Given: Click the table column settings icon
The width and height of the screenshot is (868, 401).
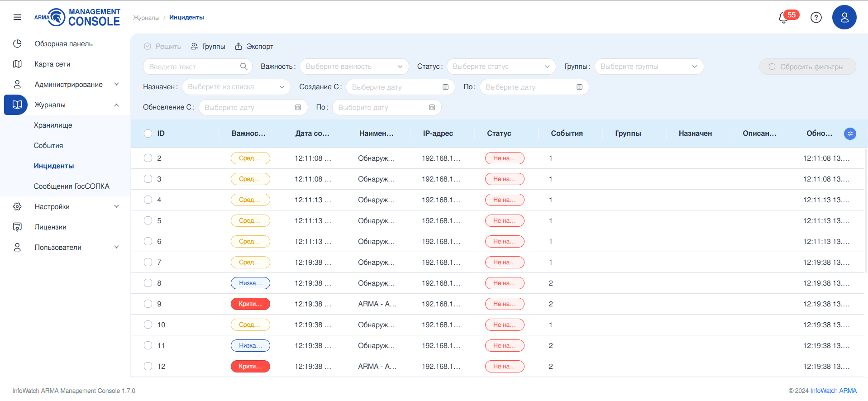Looking at the screenshot, I should pos(850,134).
